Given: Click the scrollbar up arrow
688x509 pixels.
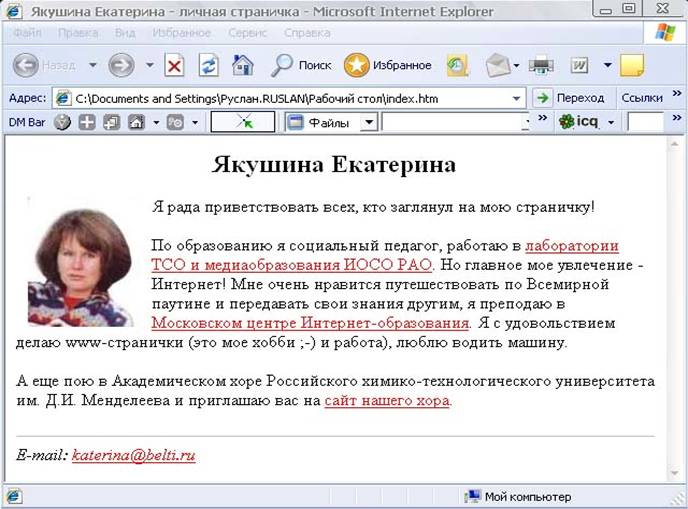Looking at the screenshot, I should tap(675, 144).
